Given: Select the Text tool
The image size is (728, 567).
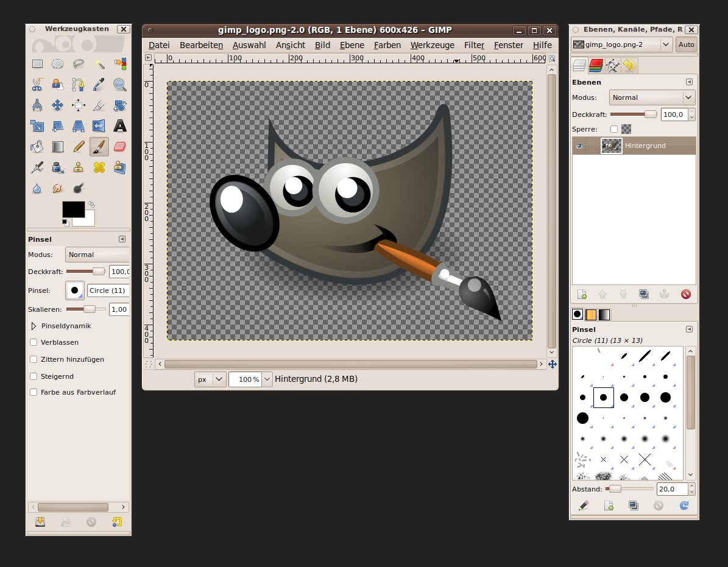Looking at the screenshot, I should (119, 125).
